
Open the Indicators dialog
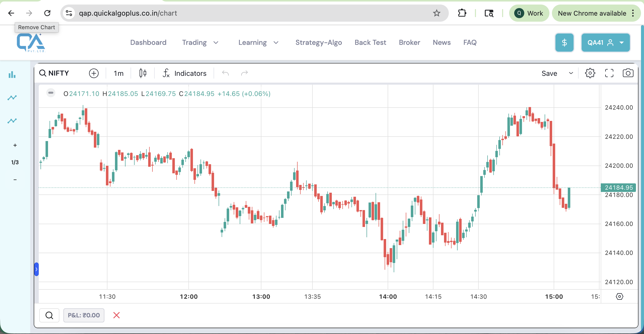(x=184, y=73)
